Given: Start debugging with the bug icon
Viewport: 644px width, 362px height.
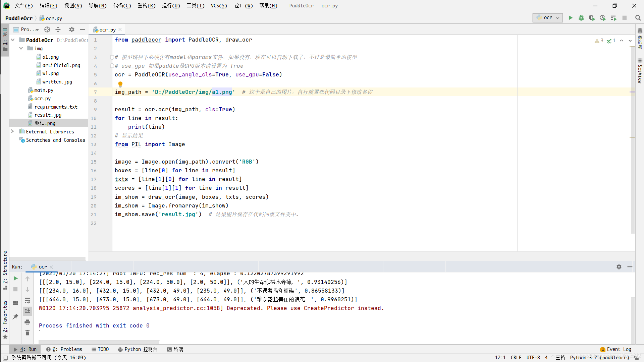Looking at the screenshot, I should [x=581, y=18].
